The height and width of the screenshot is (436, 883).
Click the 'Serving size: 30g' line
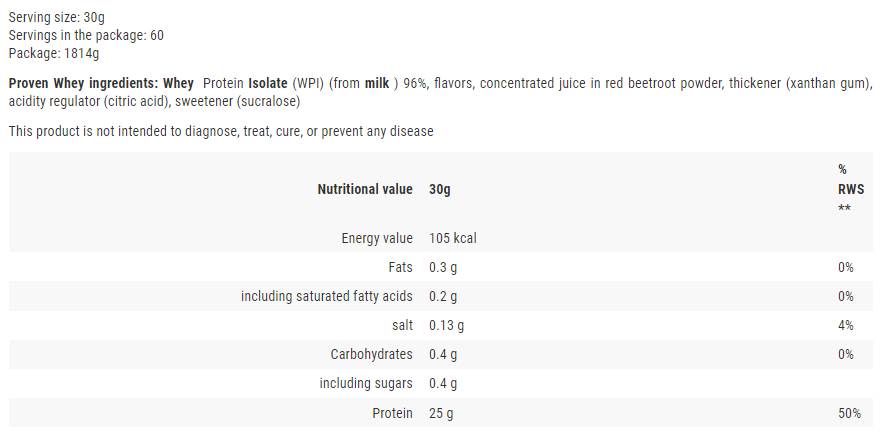tap(55, 17)
